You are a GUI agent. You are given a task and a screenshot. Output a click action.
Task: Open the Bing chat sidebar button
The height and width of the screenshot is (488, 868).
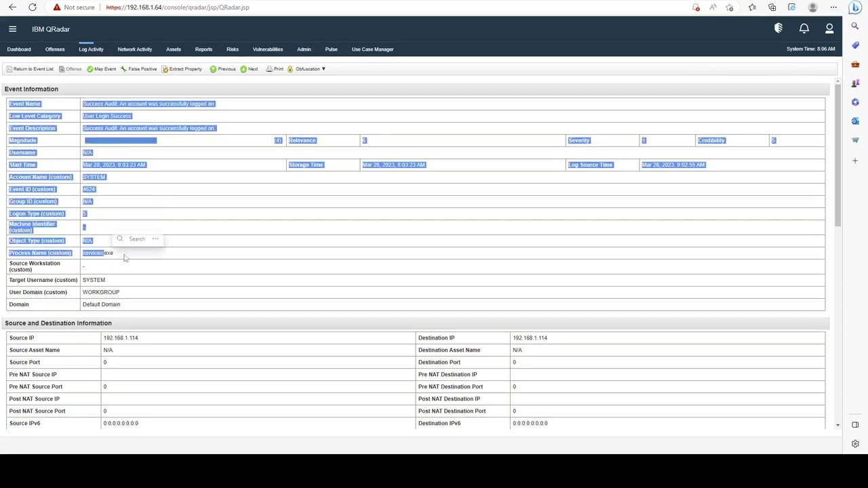pyautogui.click(x=855, y=7)
